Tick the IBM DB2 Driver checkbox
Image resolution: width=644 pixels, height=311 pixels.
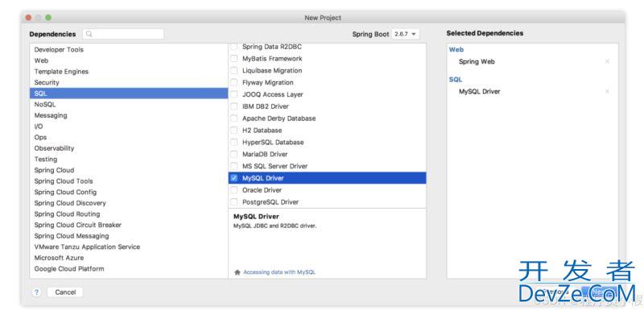pyautogui.click(x=233, y=106)
